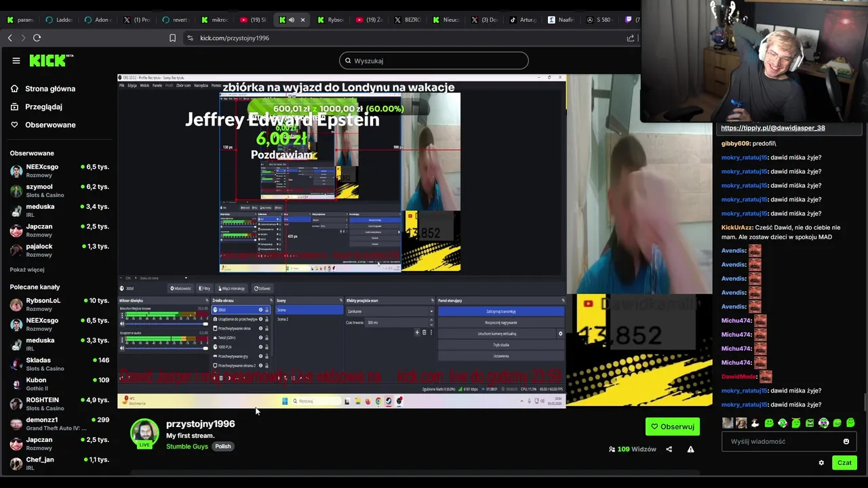The height and width of the screenshot is (488, 868).
Task: Click Windows Start icon in streamed taskbar
Action: (285, 401)
